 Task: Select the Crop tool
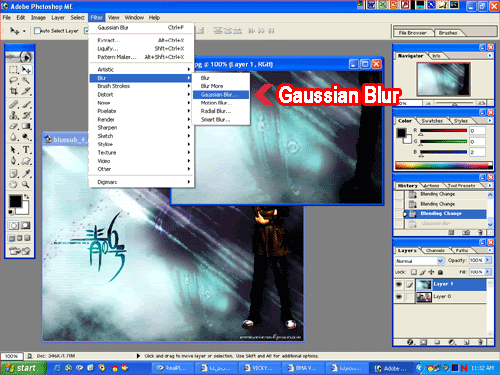(x=14, y=91)
